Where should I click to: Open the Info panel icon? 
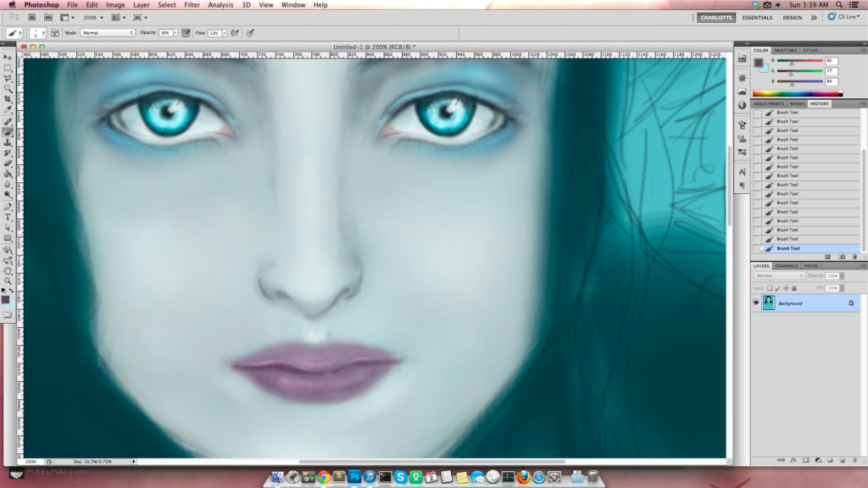point(743,105)
